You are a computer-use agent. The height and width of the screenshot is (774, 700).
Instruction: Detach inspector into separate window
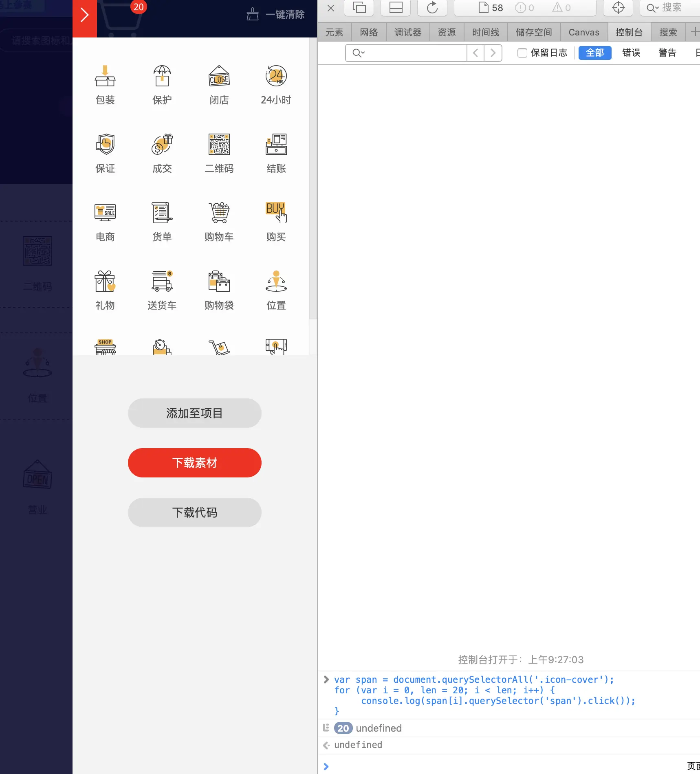(x=359, y=8)
